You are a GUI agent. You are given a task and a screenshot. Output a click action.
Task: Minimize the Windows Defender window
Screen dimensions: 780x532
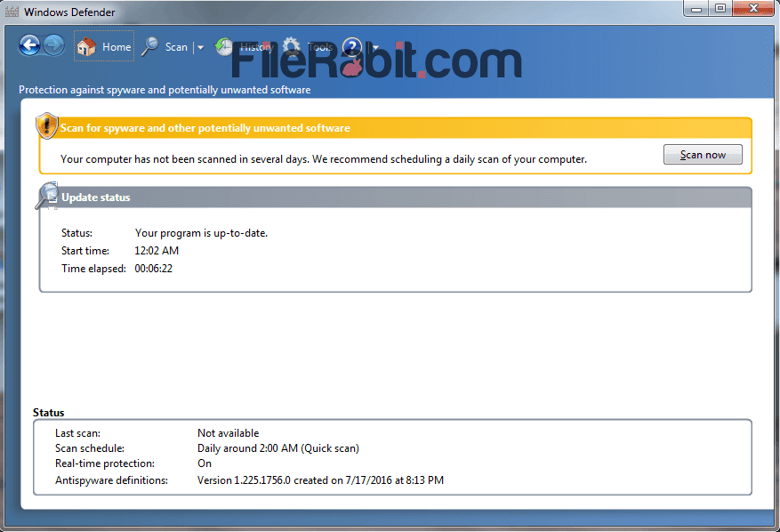tap(696, 9)
